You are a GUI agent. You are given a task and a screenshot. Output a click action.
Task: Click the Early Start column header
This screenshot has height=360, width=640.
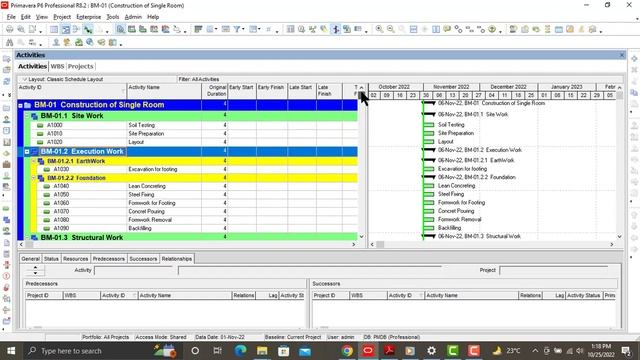click(242, 91)
